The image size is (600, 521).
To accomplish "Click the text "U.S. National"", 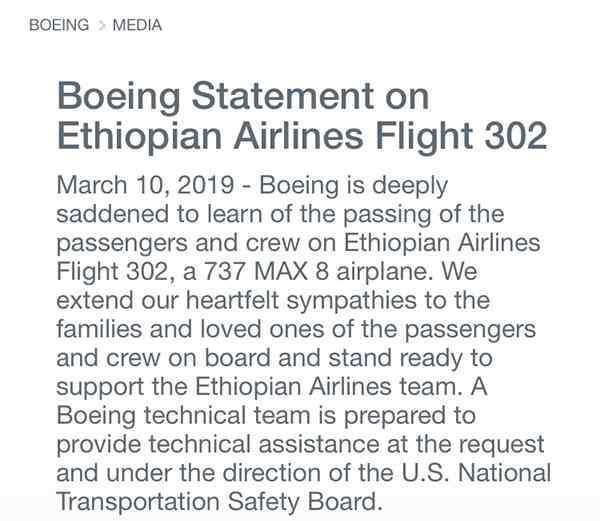I will point(476,473).
